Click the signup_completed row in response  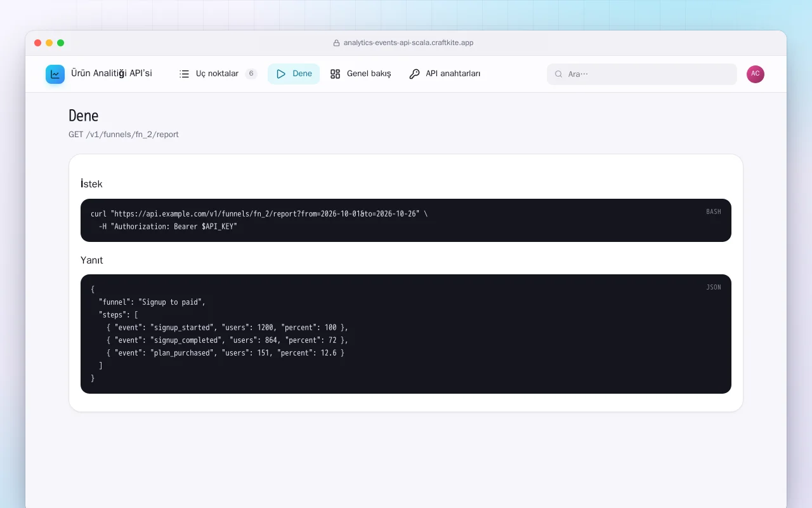click(228, 340)
